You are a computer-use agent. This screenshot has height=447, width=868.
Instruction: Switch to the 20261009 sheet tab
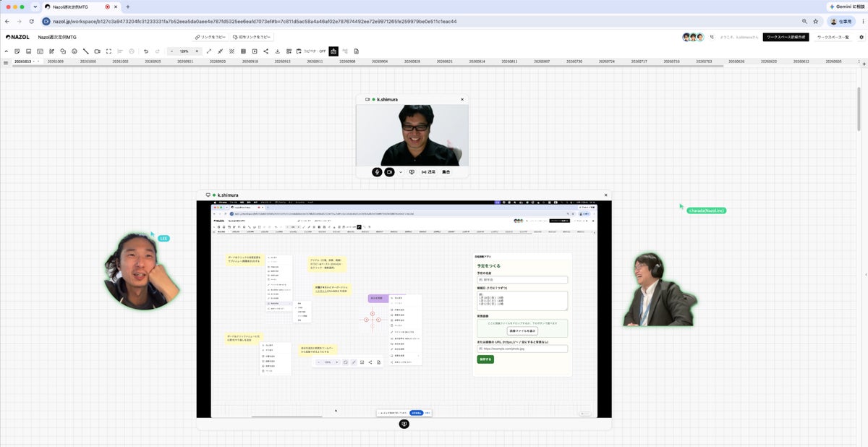pyautogui.click(x=56, y=61)
